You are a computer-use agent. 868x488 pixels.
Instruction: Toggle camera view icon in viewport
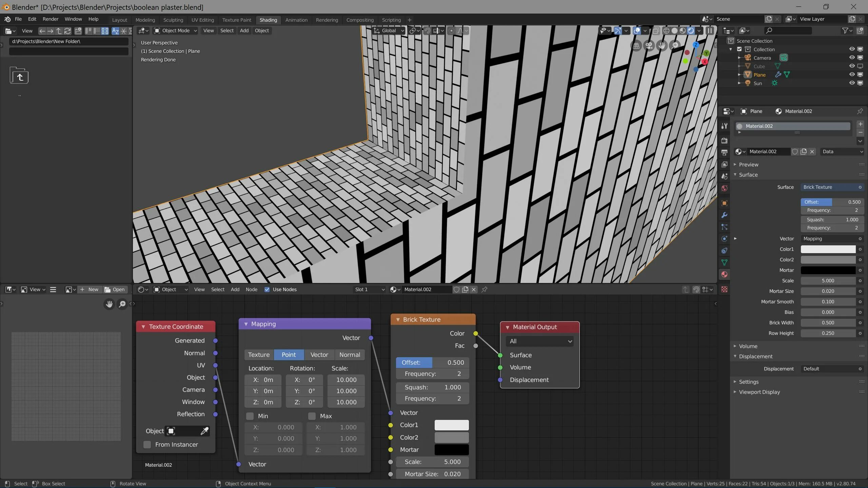pyautogui.click(x=649, y=45)
